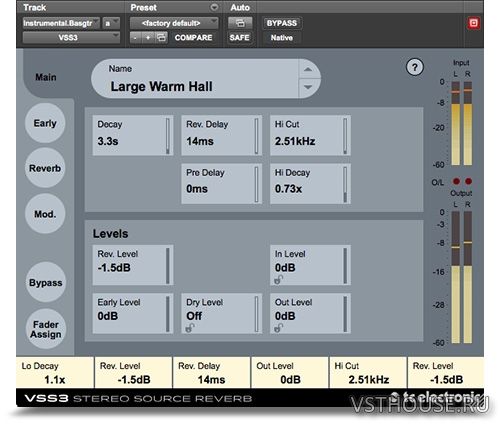
Task: Adjust the Hi Decay 0.73x fader
Action: [345, 184]
